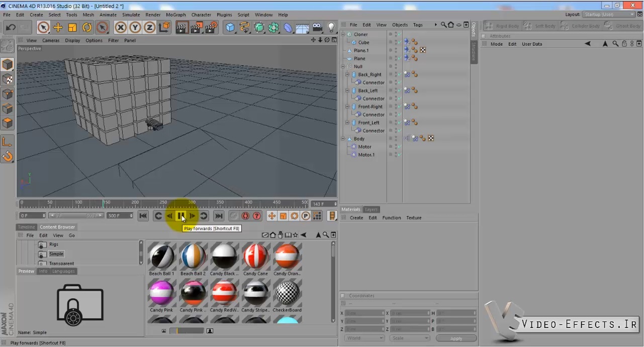Toggle enable checkmark for Front-Right

[400, 107]
